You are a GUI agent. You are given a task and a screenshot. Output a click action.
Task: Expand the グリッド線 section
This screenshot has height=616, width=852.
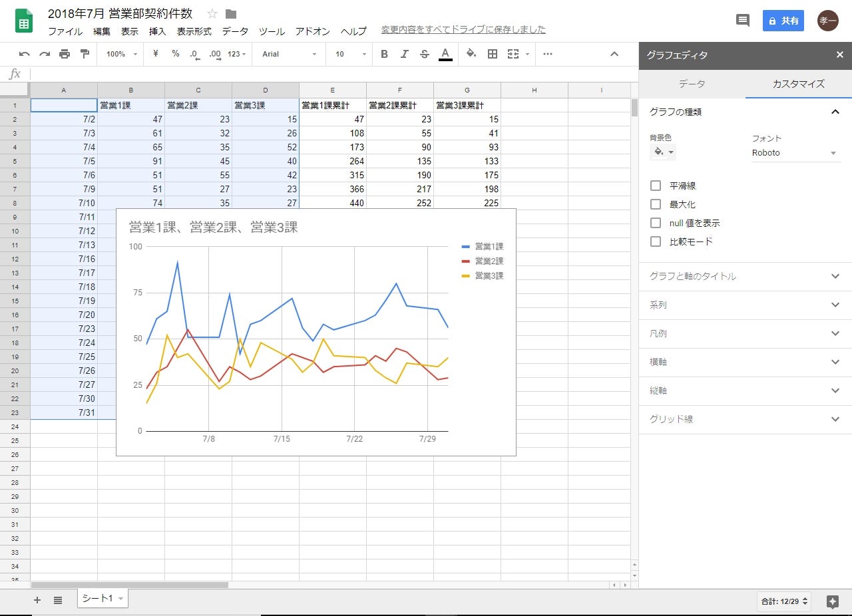[x=745, y=419]
